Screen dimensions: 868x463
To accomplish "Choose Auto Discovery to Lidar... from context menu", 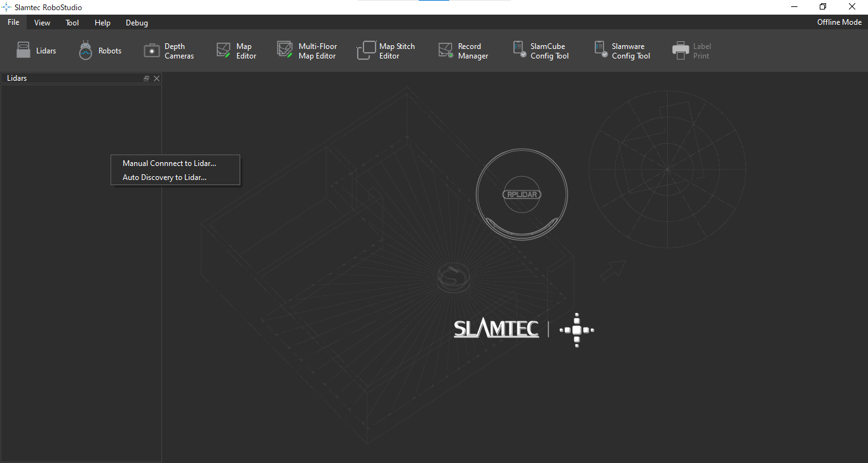I will [175, 177].
